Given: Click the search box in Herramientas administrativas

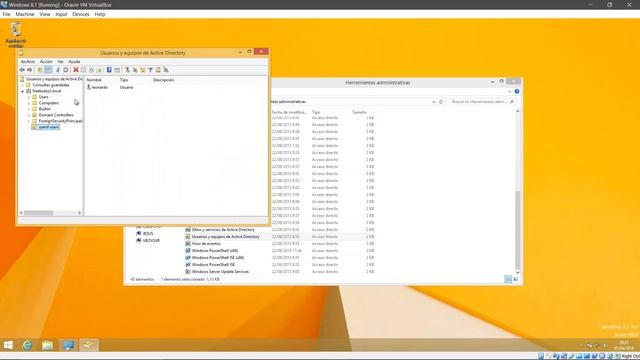Looking at the screenshot, I should (x=482, y=102).
